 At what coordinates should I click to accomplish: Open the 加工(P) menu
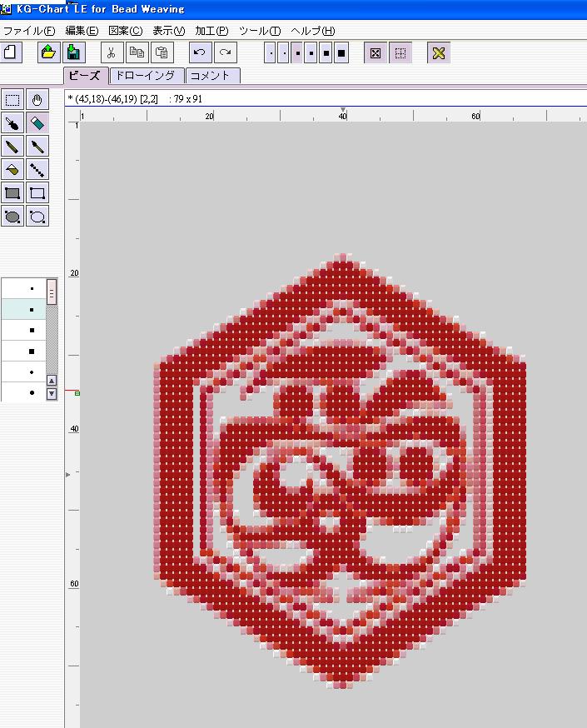(211, 31)
